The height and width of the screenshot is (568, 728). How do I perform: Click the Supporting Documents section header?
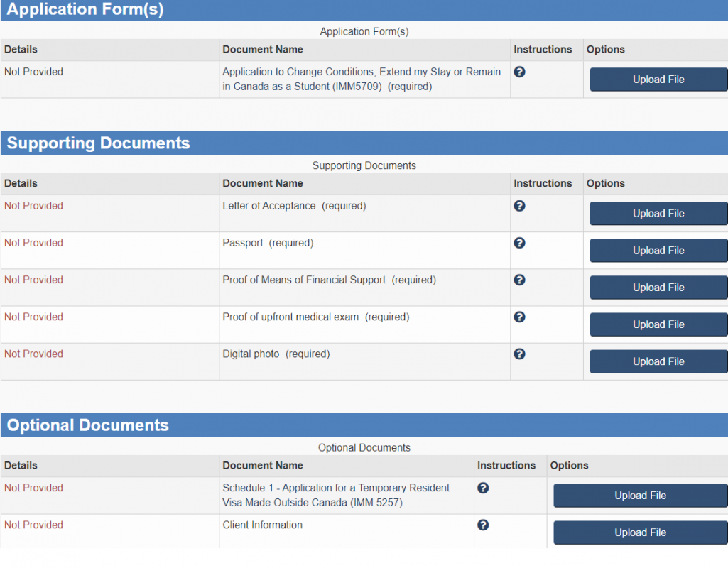[x=97, y=143]
